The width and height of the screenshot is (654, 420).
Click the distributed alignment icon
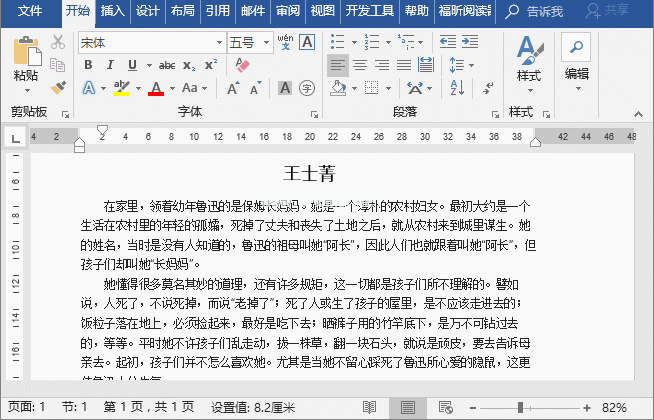(426, 65)
